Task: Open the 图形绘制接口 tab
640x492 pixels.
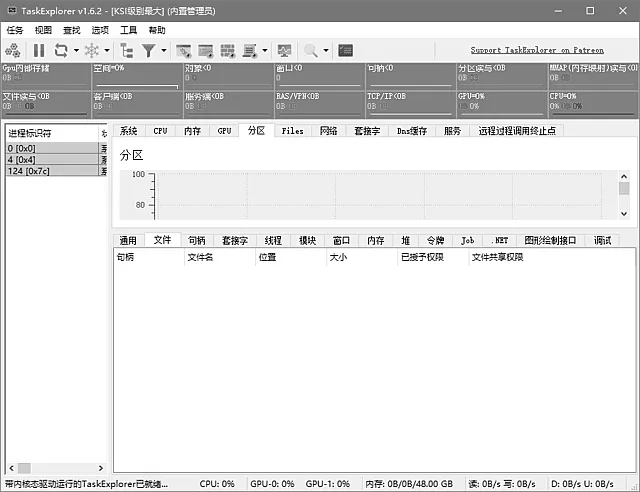Action: pos(551,240)
